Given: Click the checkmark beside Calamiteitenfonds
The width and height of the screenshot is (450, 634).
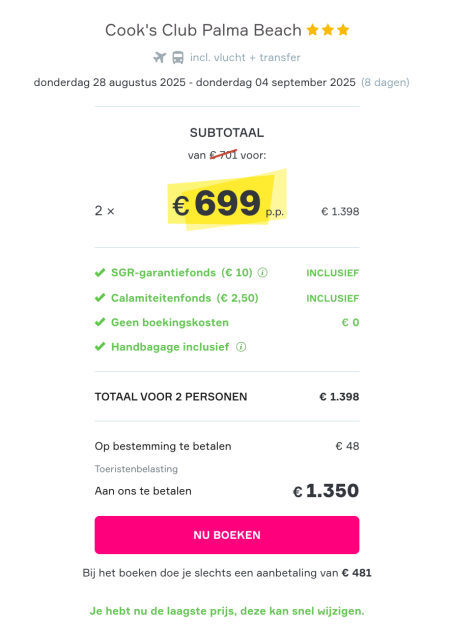Looking at the screenshot, I should tap(100, 298).
